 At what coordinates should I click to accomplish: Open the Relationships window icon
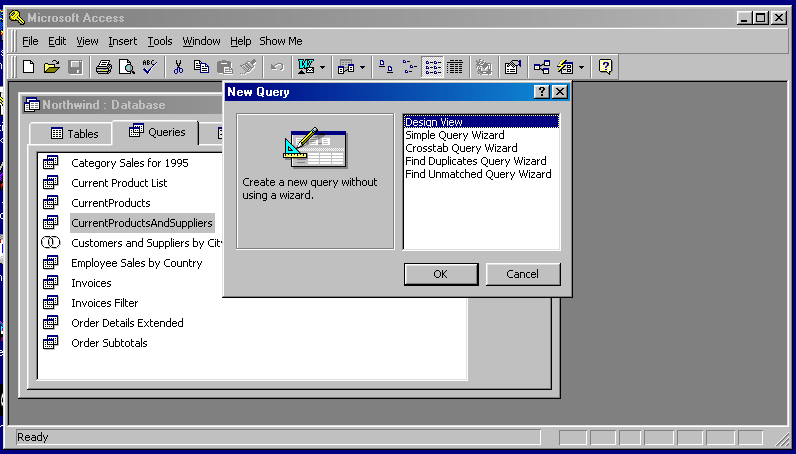pos(541,67)
